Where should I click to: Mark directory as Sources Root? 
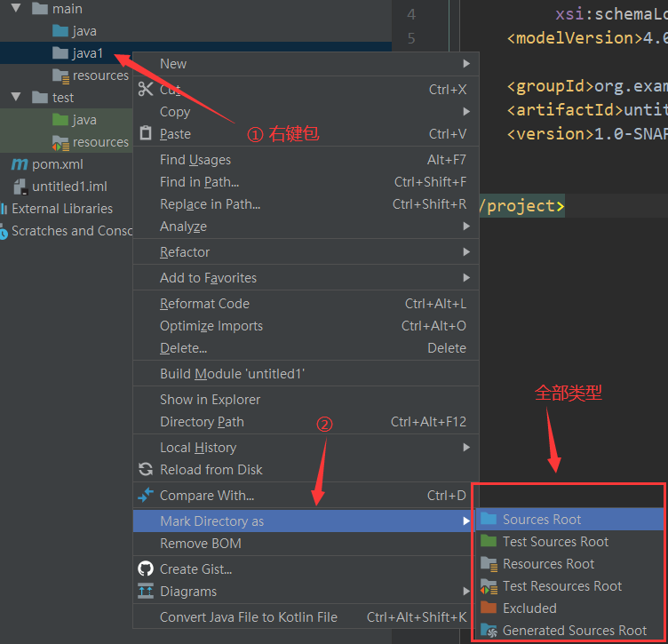point(569,519)
